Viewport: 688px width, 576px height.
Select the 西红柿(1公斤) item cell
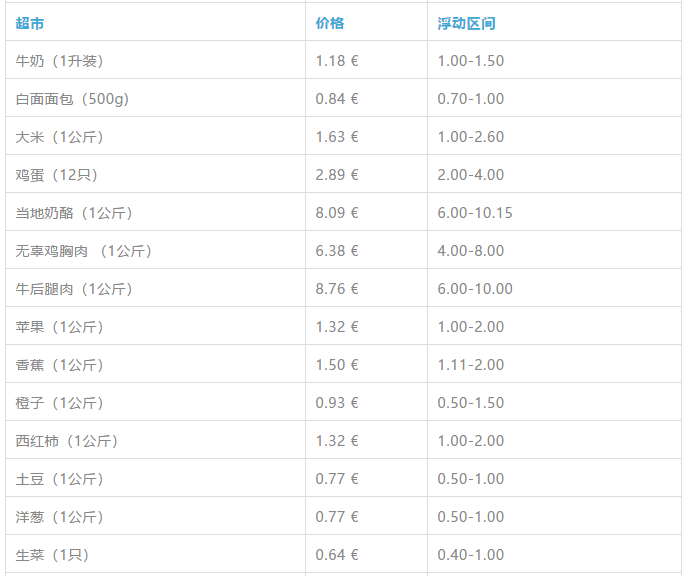(155, 440)
